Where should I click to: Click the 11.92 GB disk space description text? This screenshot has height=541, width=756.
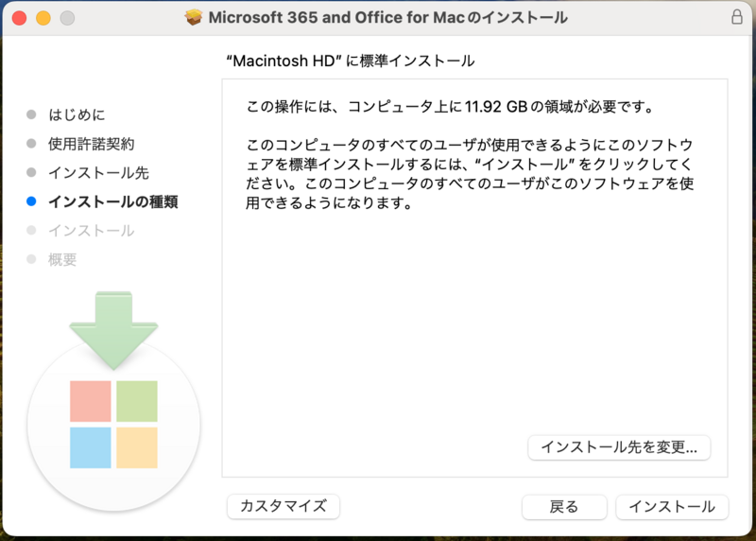click(451, 105)
